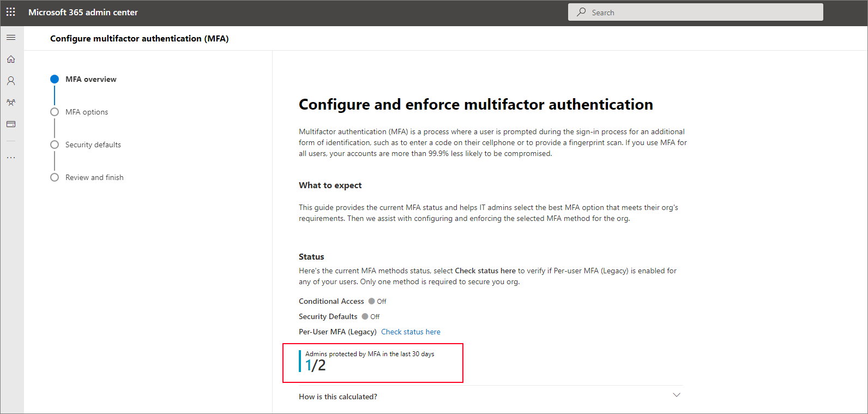Toggle the hamburger navigation menu
Viewport: 868px width, 414px height.
click(x=11, y=38)
